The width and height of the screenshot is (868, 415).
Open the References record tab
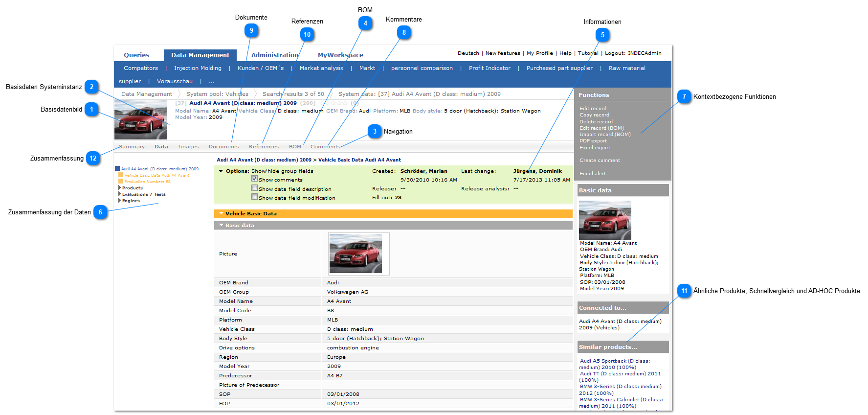click(x=264, y=147)
